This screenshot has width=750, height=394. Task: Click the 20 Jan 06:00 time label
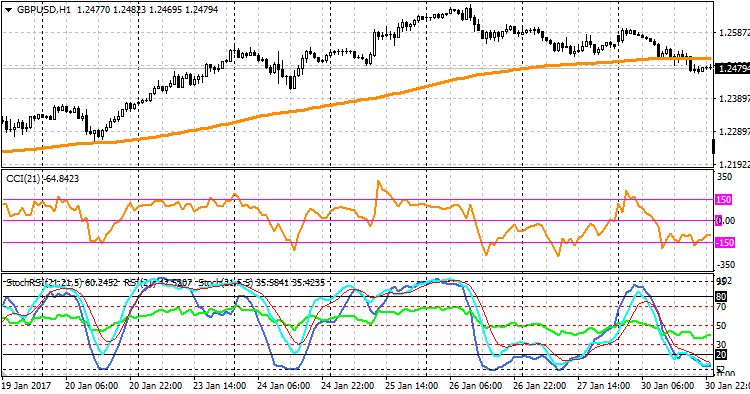pos(91,385)
